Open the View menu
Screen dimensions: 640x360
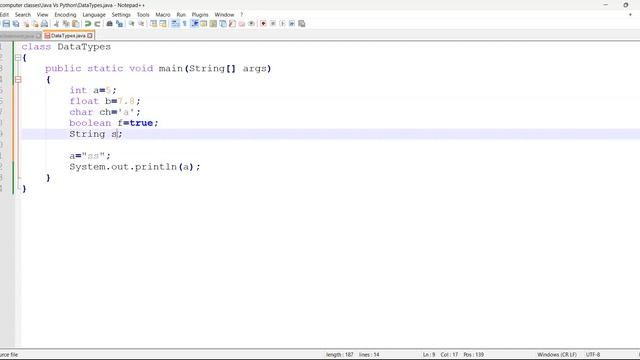click(42, 15)
